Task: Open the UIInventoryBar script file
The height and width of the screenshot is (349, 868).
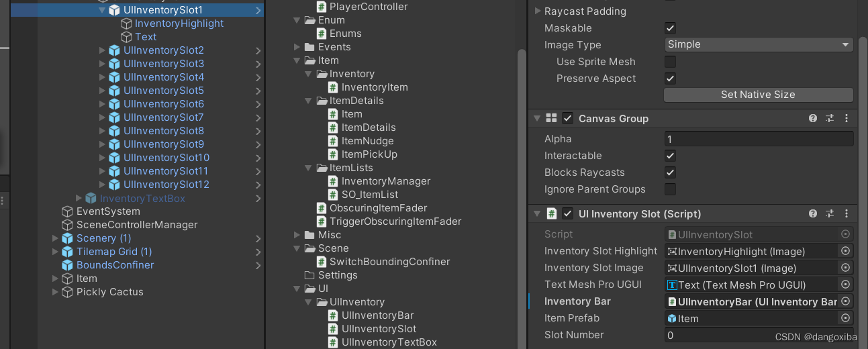Action: [x=371, y=315]
